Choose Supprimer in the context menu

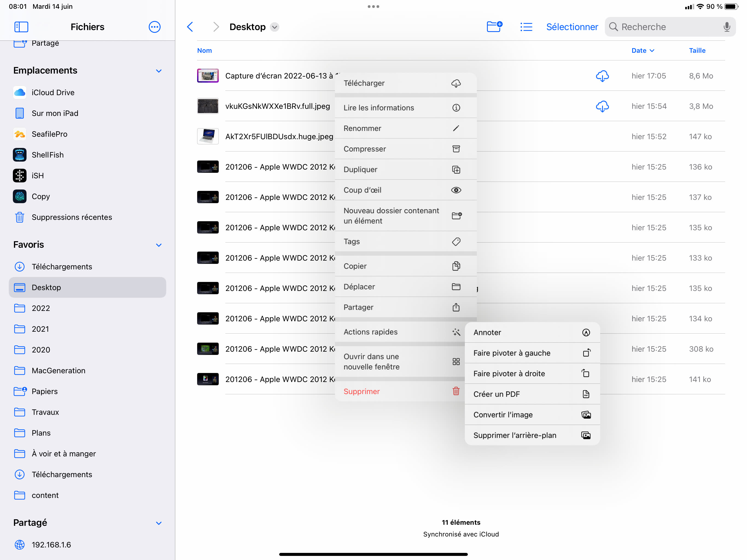[x=400, y=391]
